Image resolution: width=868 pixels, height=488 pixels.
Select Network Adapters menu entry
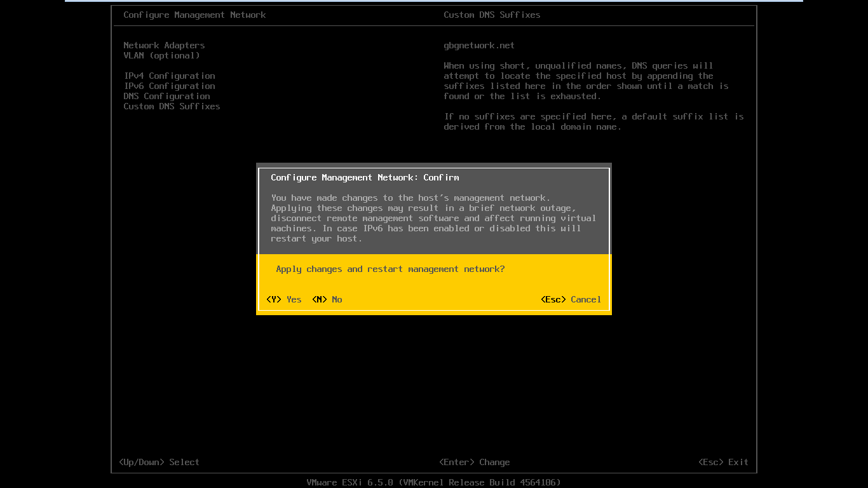(x=164, y=45)
